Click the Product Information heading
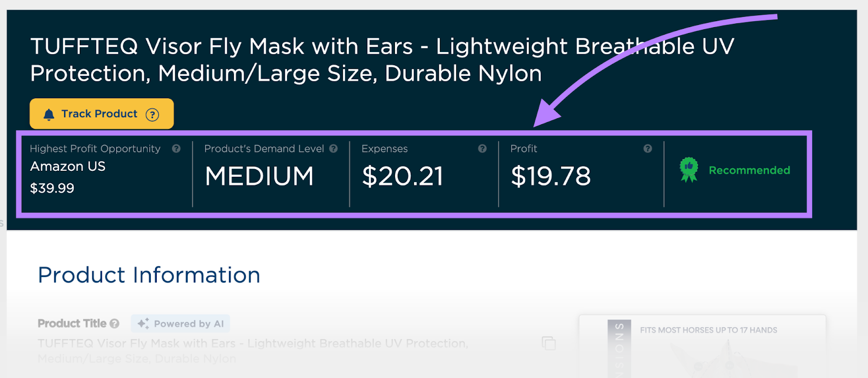 tap(149, 275)
